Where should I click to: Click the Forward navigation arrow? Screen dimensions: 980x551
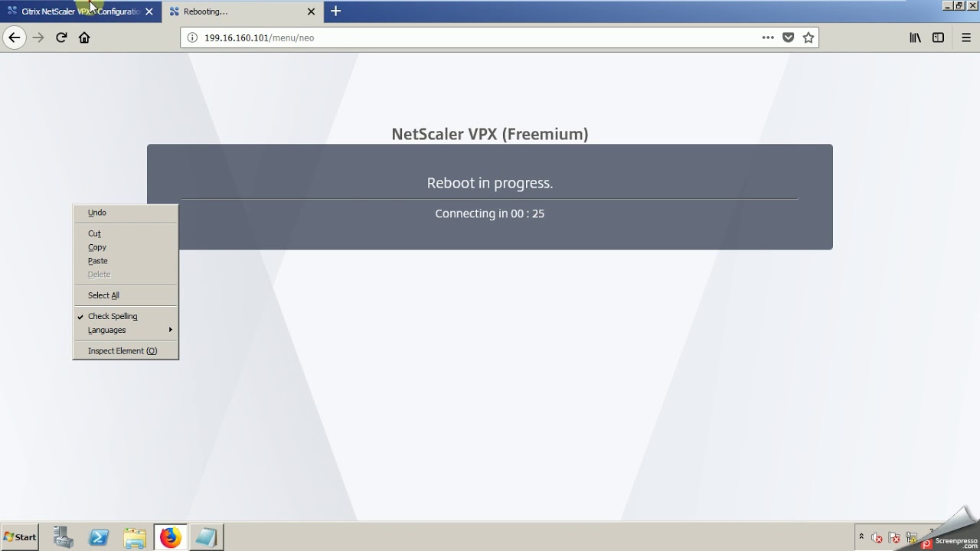38,37
